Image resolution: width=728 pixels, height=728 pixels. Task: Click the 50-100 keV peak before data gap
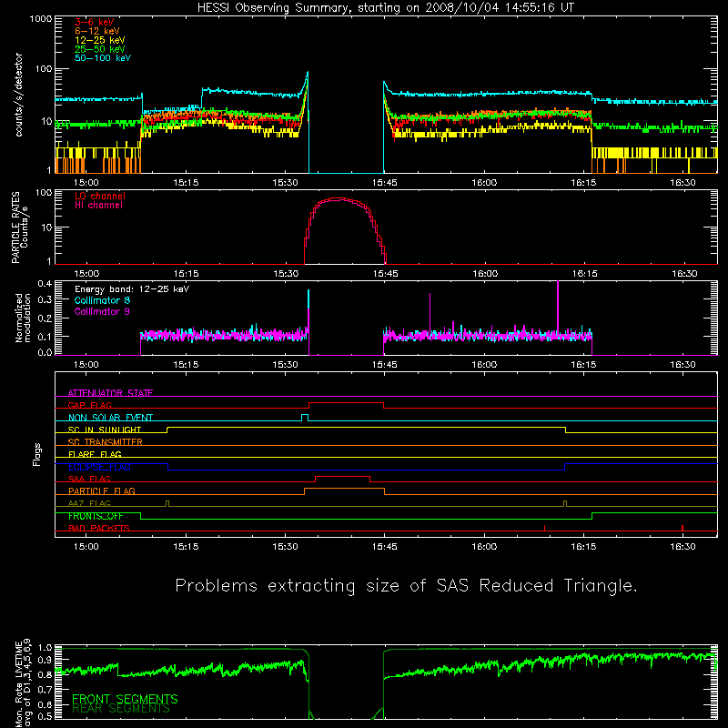(x=307, y=73)
